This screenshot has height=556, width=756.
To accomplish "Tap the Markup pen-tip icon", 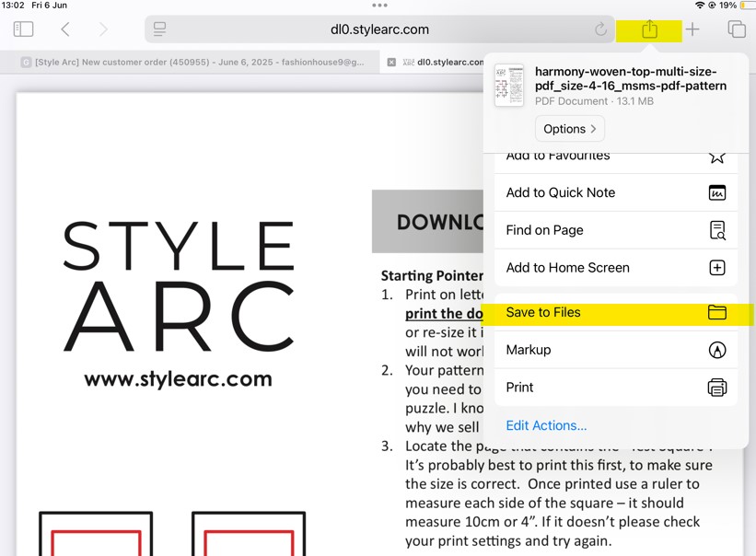I will (717, 350).
